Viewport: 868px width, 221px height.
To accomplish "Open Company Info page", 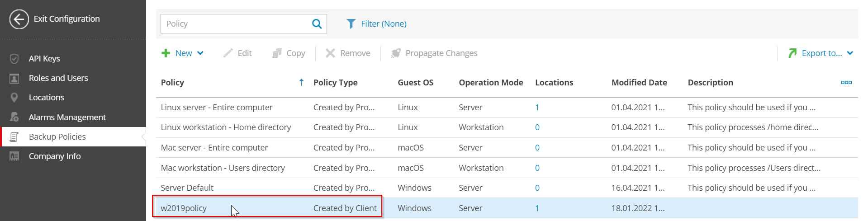I will click(54, 156).
